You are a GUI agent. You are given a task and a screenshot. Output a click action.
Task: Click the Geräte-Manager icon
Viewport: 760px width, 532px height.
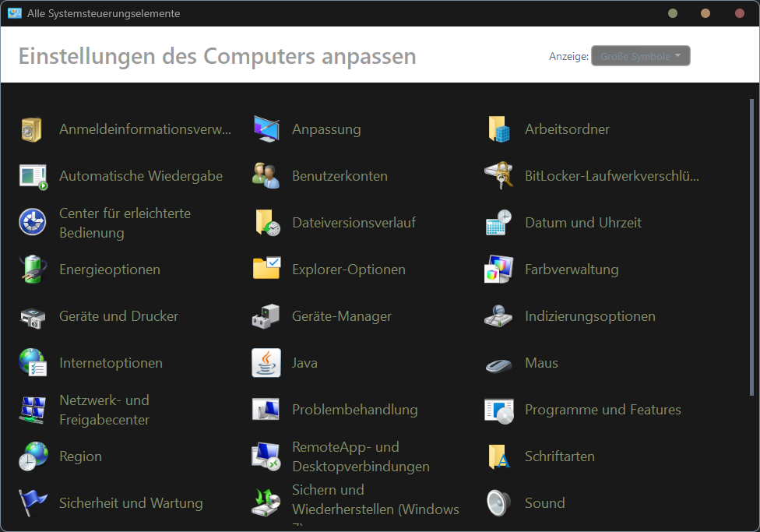[x=266, y=316]
